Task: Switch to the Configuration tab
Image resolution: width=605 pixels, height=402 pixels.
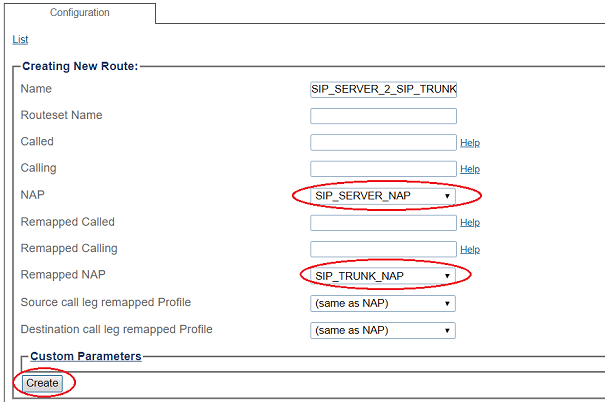Action: click(x=80, y=13)
